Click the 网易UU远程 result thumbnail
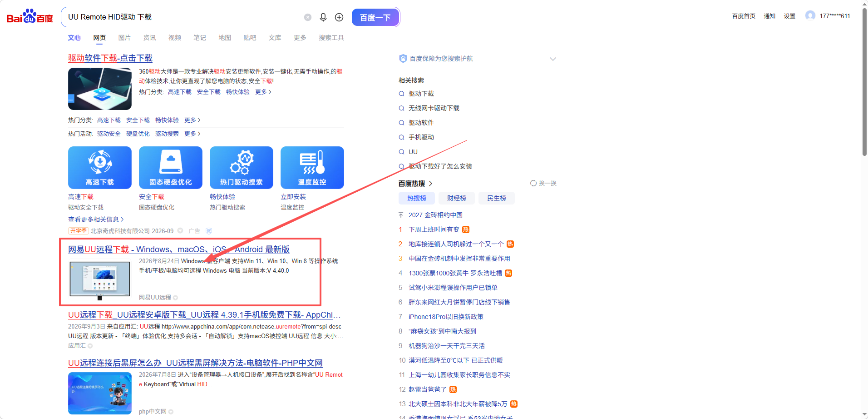This screenshot has width=868, height=419. (x=100, y=279)
